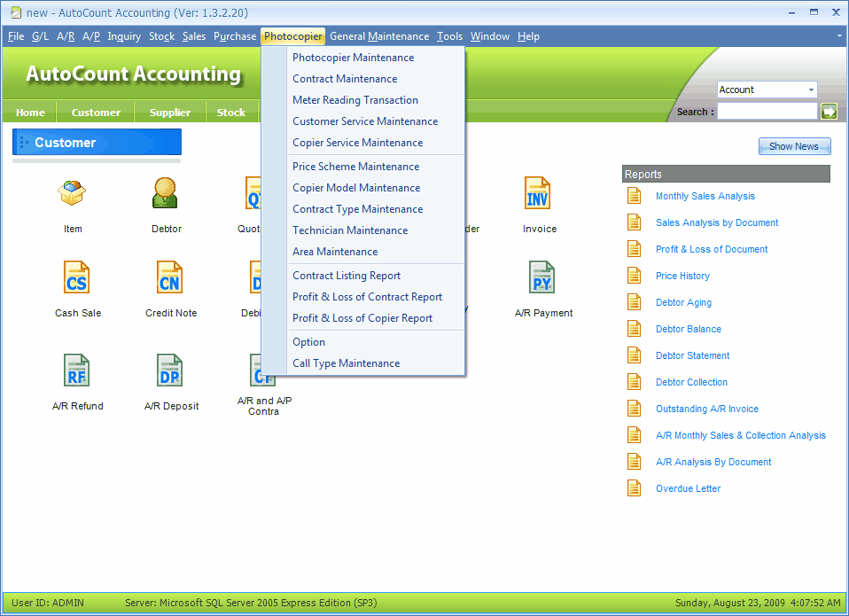Viewport: 849px width, 616px height.
Task: Open Profit & Loss of Copier Report
Action: [362, 317]
